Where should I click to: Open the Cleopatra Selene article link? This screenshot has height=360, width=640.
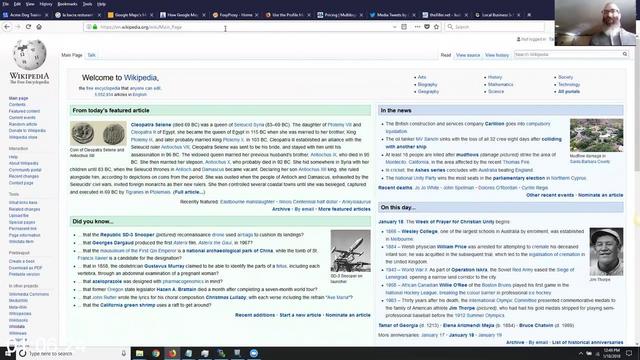[x=151, y=124]
